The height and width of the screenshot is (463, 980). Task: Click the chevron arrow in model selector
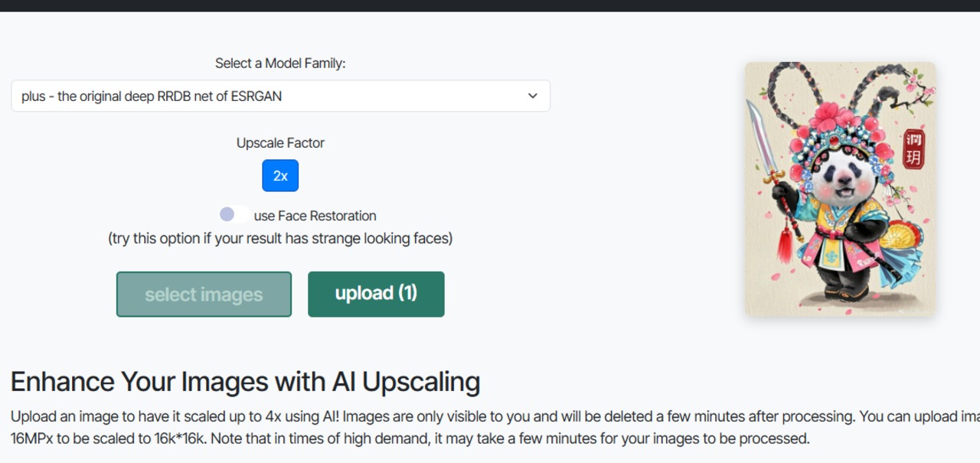click(533, 96)
